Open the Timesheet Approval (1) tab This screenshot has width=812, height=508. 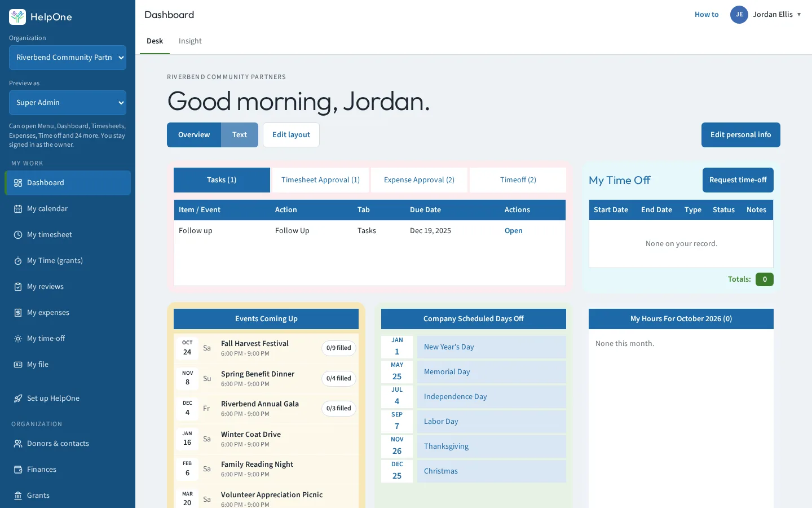coord(320,180)
